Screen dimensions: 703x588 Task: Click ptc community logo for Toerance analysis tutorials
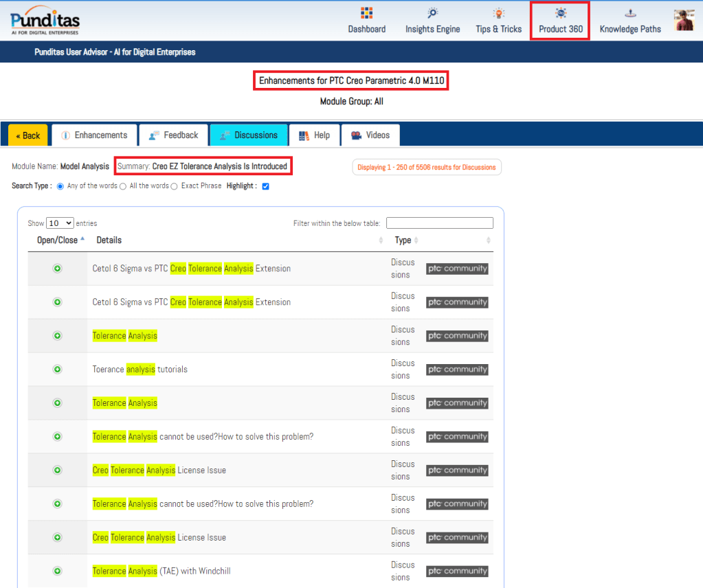(457, 370)
